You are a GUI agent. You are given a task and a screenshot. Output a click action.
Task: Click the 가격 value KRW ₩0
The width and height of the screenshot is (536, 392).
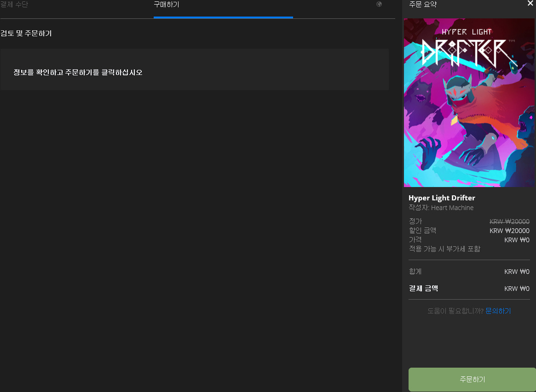pos(517,240)
